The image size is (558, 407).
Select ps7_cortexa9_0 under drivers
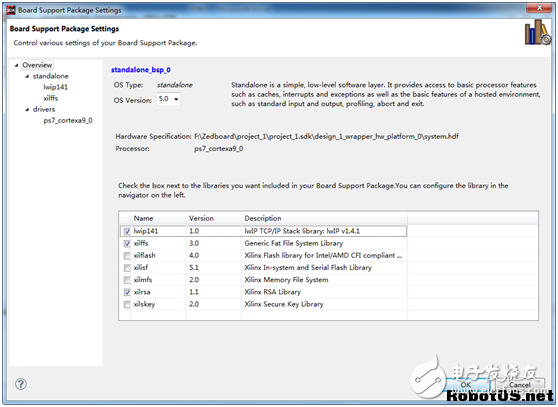(x=68, y=120)
